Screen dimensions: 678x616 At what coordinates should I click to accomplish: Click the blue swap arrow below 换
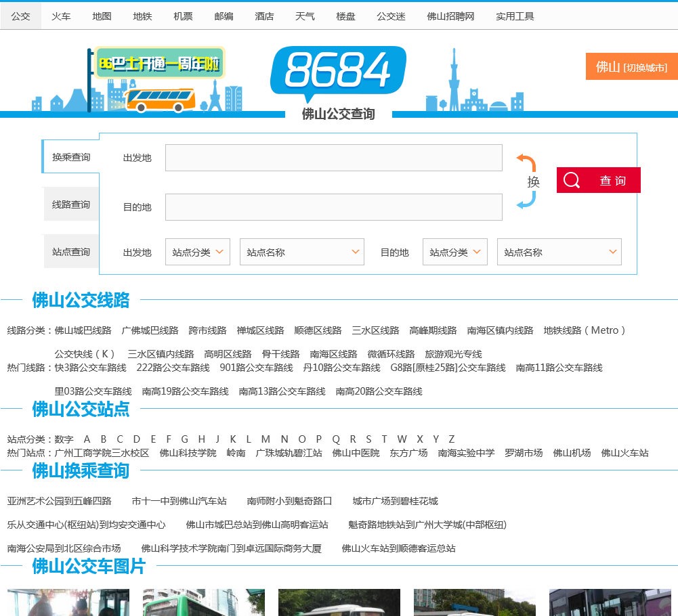pyautogui.click(x=527, y=200)
